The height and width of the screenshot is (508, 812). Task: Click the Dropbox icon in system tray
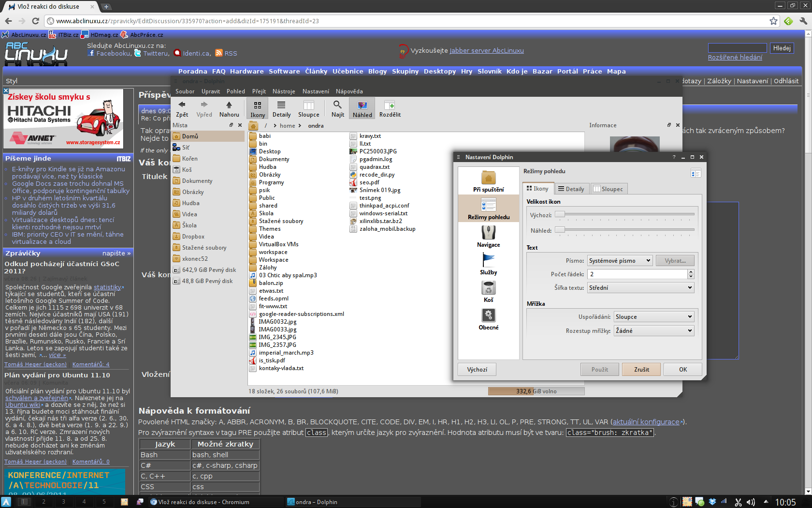tap(712, 502)
